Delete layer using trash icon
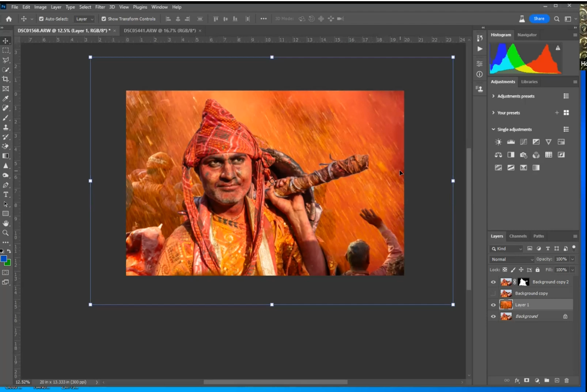The image size is (587, 392). tap(567, 380)
